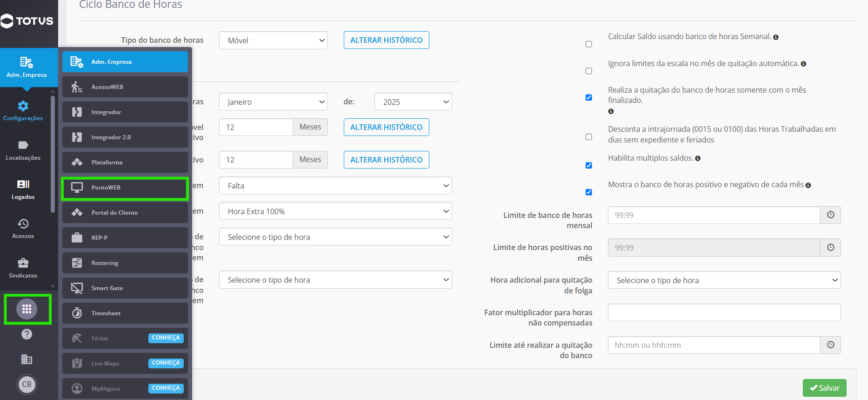Click ALTERAR HISTÓRICO beside first 12 Meses field

coord(386,127)
